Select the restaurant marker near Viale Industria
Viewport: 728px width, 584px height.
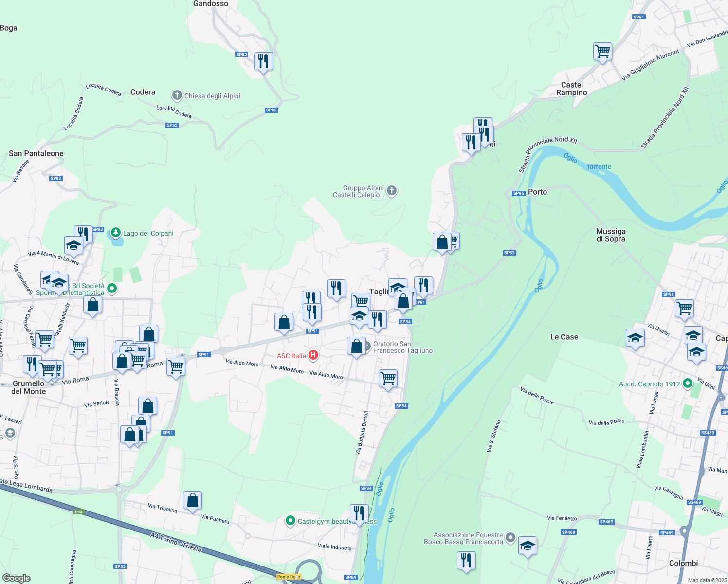(359, 512)
